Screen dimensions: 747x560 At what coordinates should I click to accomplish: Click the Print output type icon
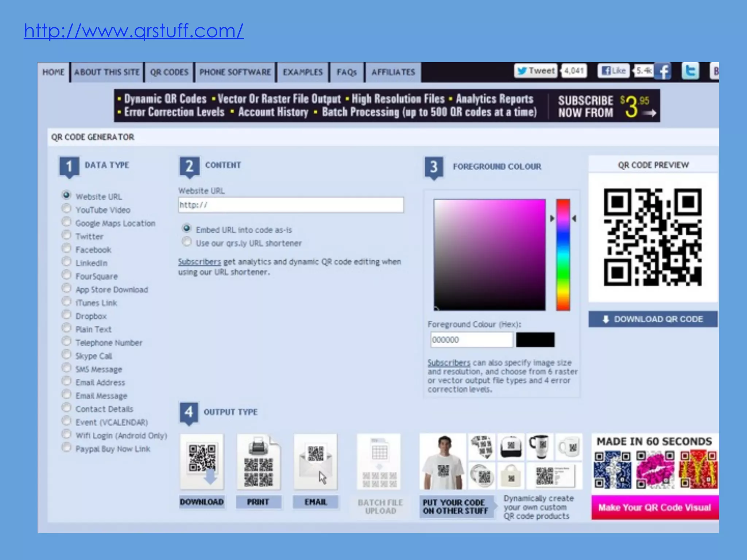click(258, 462)
